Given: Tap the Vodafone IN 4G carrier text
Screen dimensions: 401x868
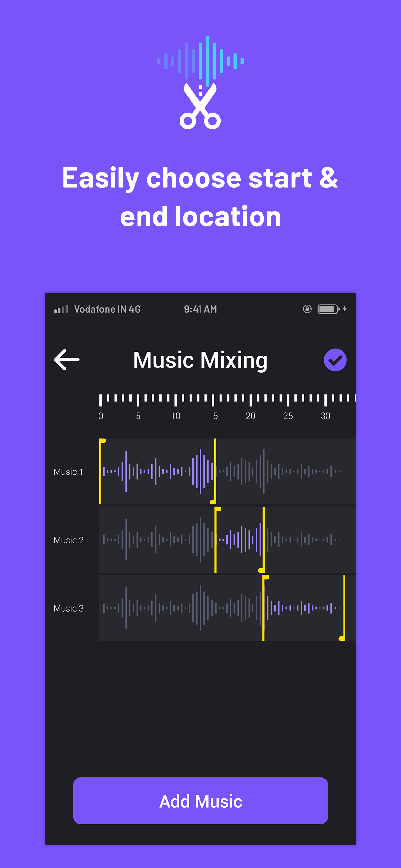Looking at the screenshot, I should (107, 309).
